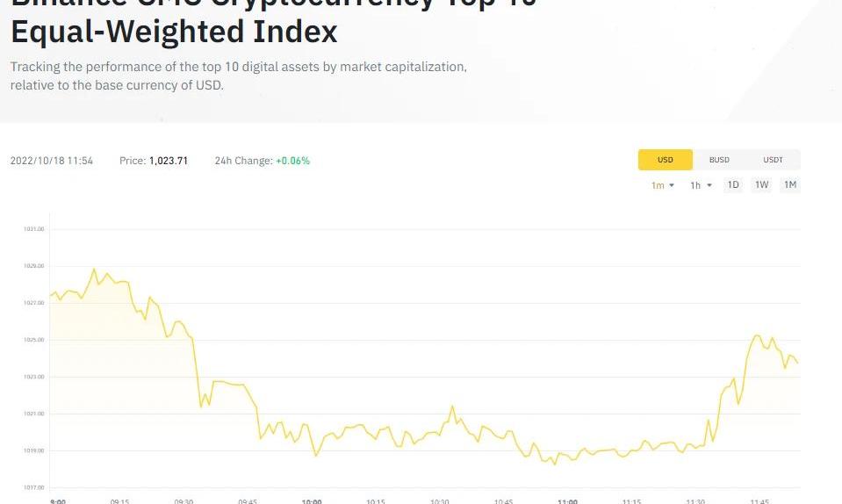Click the 09:30 time axis marker
This screenshot has height=504, width=842.
[184, 501]
